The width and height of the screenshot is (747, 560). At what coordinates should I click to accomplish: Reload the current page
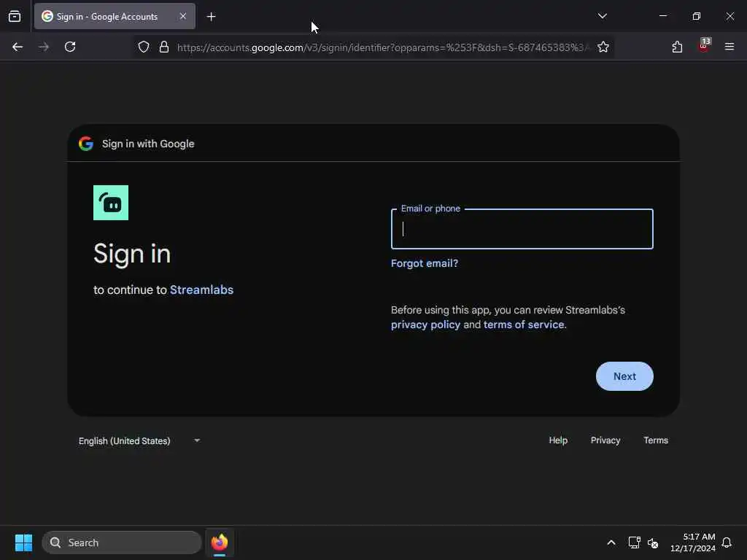coord(70,47)
